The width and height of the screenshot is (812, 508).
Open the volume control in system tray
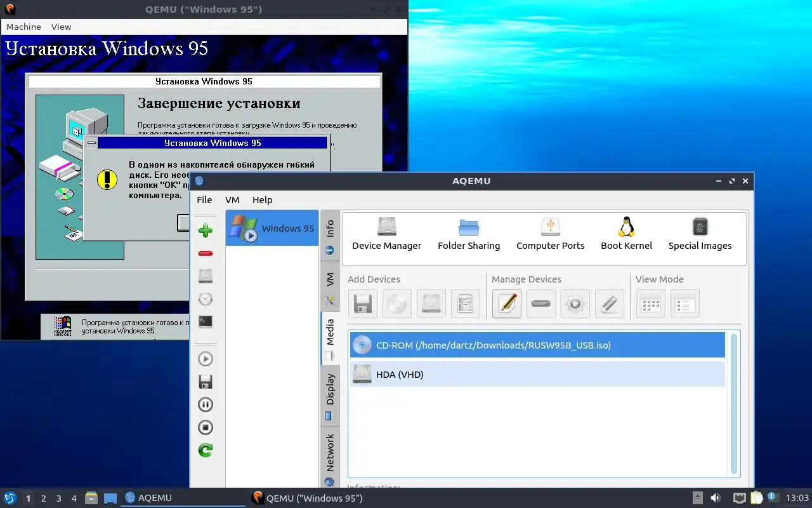[x=716, y=498]
